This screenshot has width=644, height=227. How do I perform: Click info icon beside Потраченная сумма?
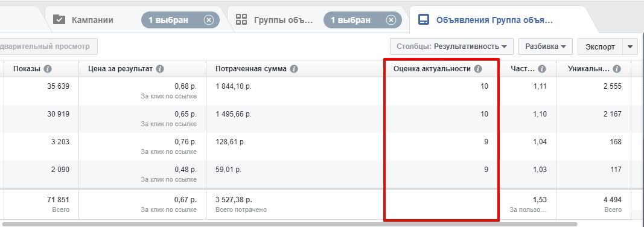click(294, 69)
